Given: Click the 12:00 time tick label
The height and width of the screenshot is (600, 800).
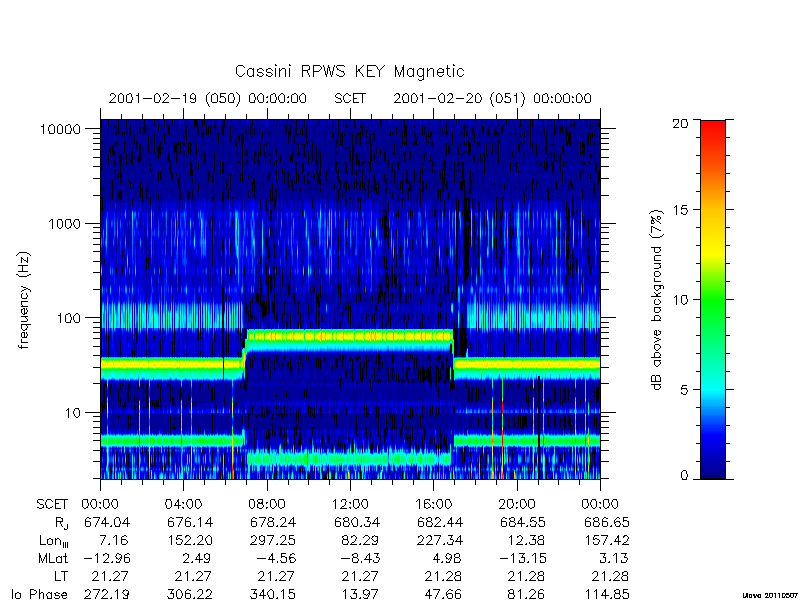Looking at the screenshot, I should click(x=350, y=505).
